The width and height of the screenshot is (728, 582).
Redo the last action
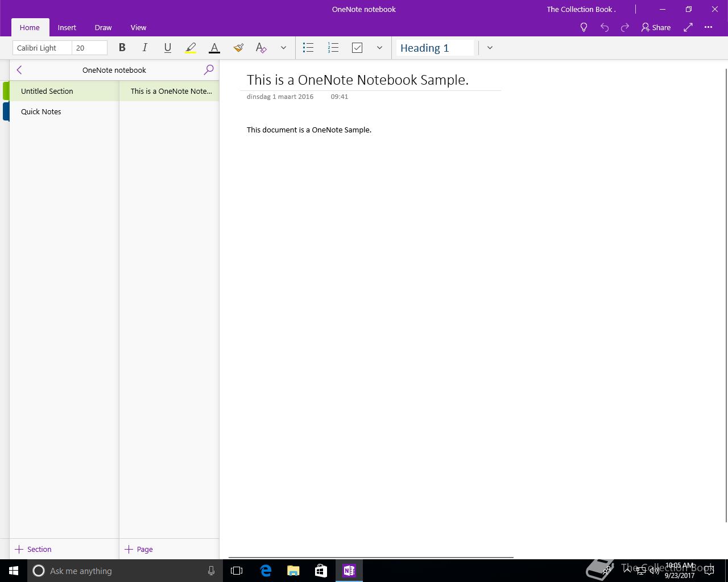[625, 27]
